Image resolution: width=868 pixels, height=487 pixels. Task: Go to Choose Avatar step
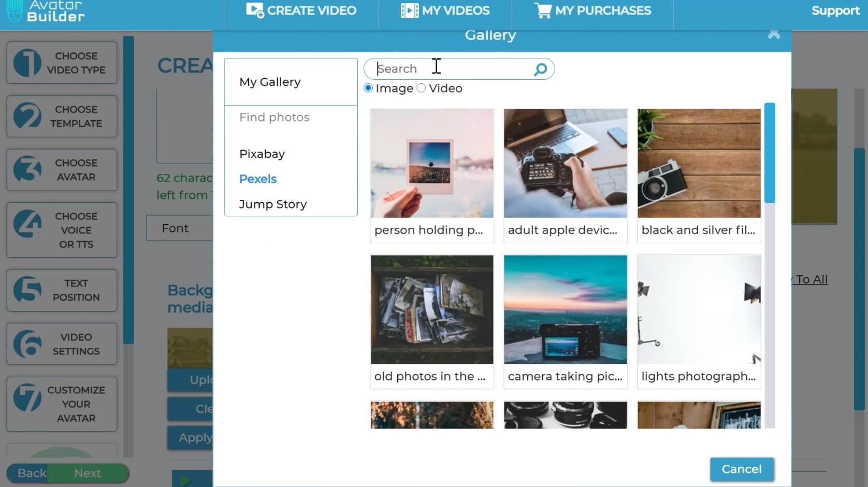click(x=62, y=170)
